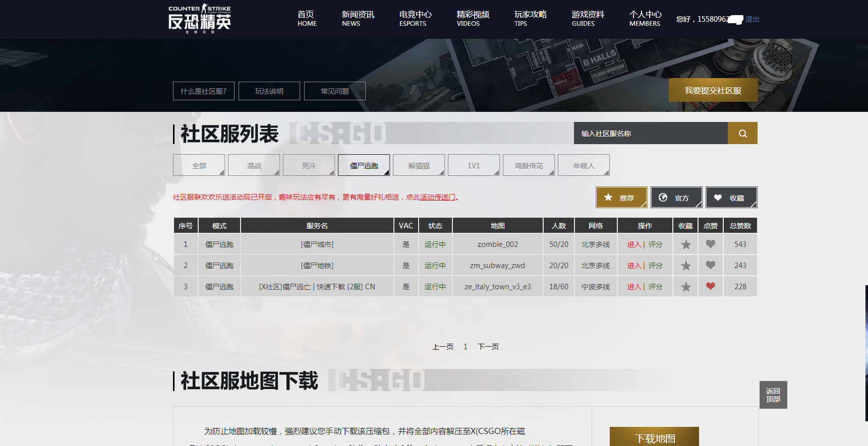868x446 pixels.
Task: Click the 我要提交社区服 button
Action: 713,90
